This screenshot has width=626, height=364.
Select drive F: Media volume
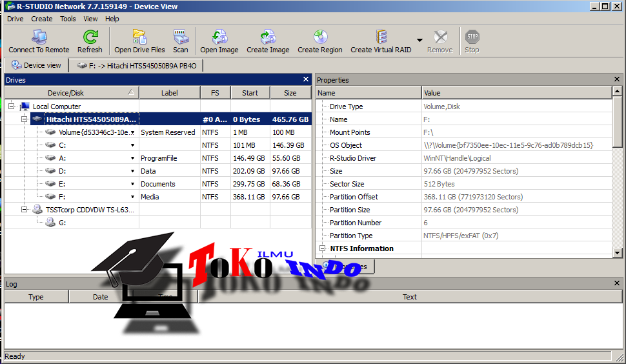point(63,197)
